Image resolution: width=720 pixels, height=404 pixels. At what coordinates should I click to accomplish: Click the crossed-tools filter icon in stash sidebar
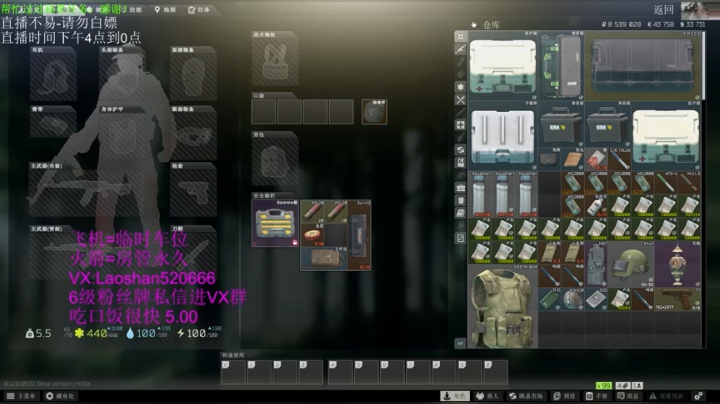coord(460,100)
